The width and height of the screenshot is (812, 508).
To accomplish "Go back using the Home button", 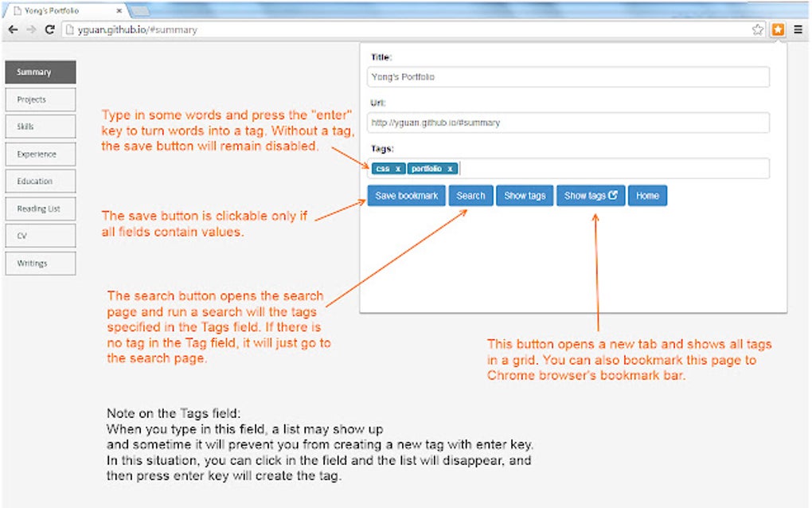I will pyautogui.click(x=647, y=195).
